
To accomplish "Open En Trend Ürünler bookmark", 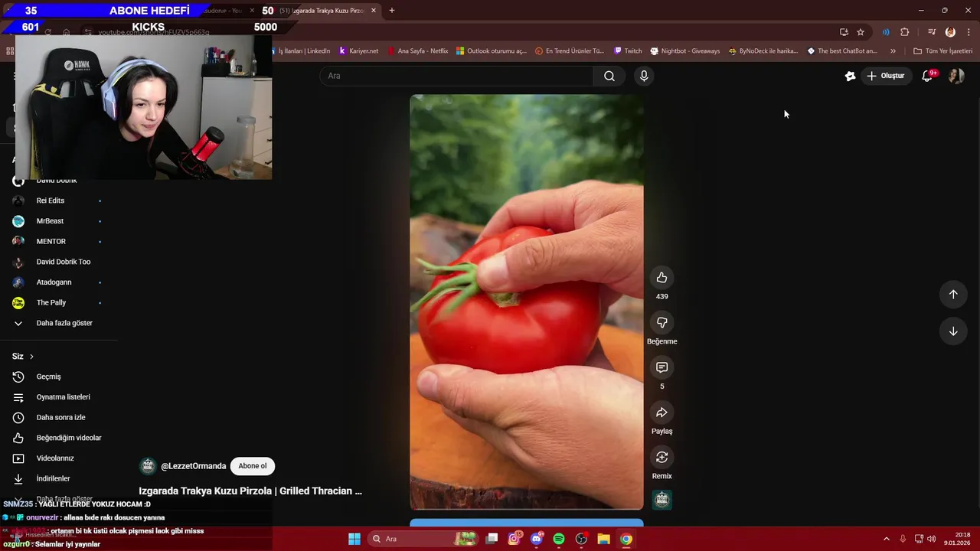I will [570, 51].
